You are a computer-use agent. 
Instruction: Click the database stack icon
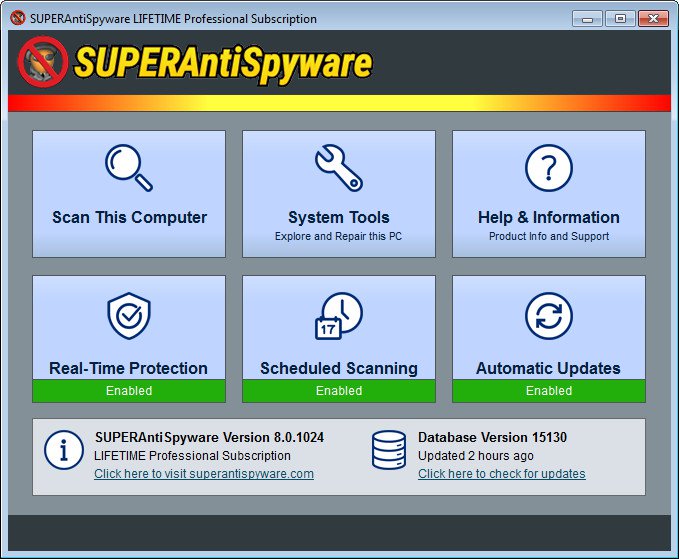click(388, 451)
